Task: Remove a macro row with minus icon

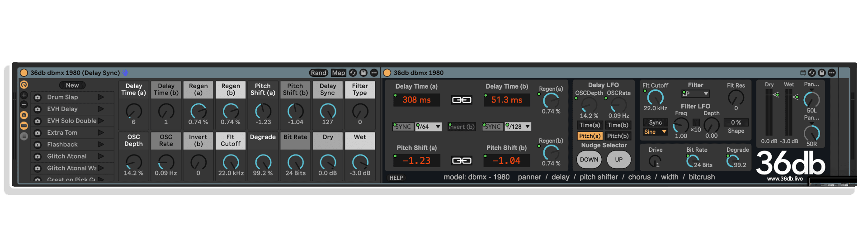Action: click(24, 105)
